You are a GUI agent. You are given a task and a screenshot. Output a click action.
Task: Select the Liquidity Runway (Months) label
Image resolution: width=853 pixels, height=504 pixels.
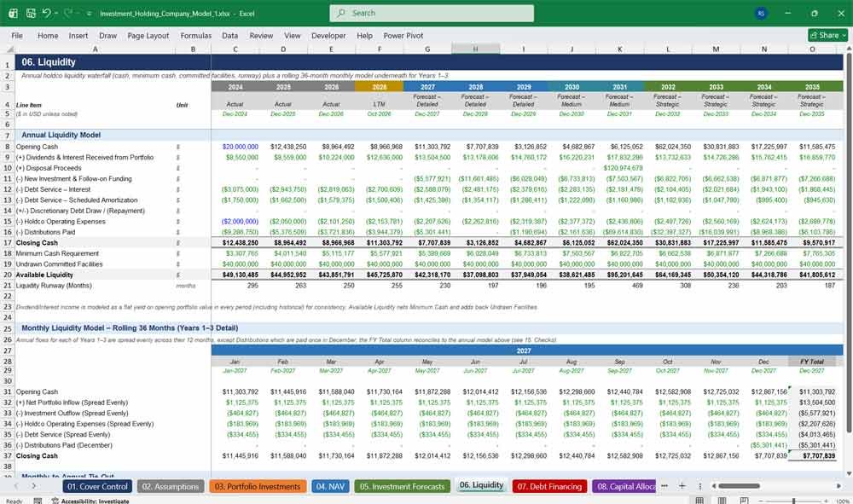click(54, 286)
